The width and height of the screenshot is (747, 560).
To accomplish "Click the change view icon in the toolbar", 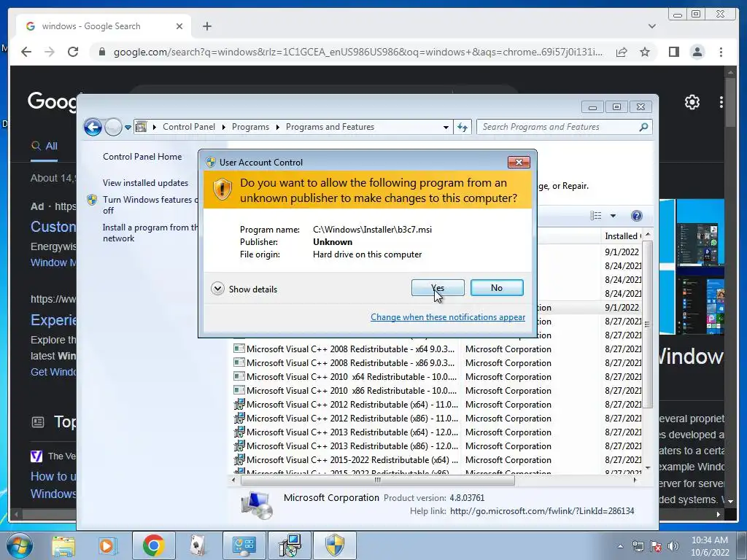I will [x=595, y=216].
